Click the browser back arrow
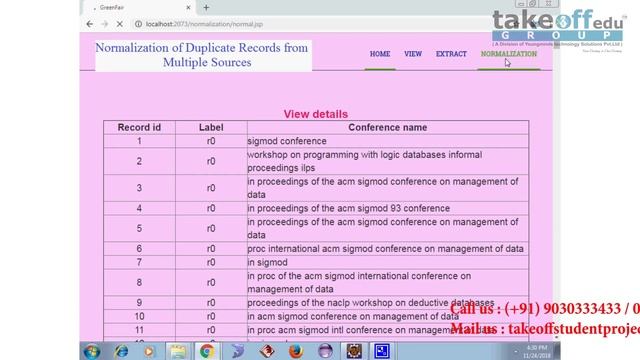The image size is (640, 360). coord(90,24)
